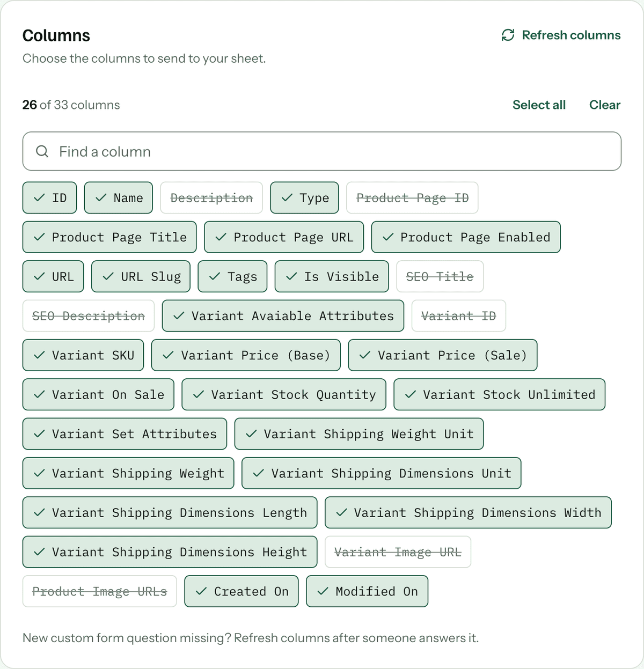Toggle Variant Set Attributes column
Screen dimensions: 644x669
point(125,434)
